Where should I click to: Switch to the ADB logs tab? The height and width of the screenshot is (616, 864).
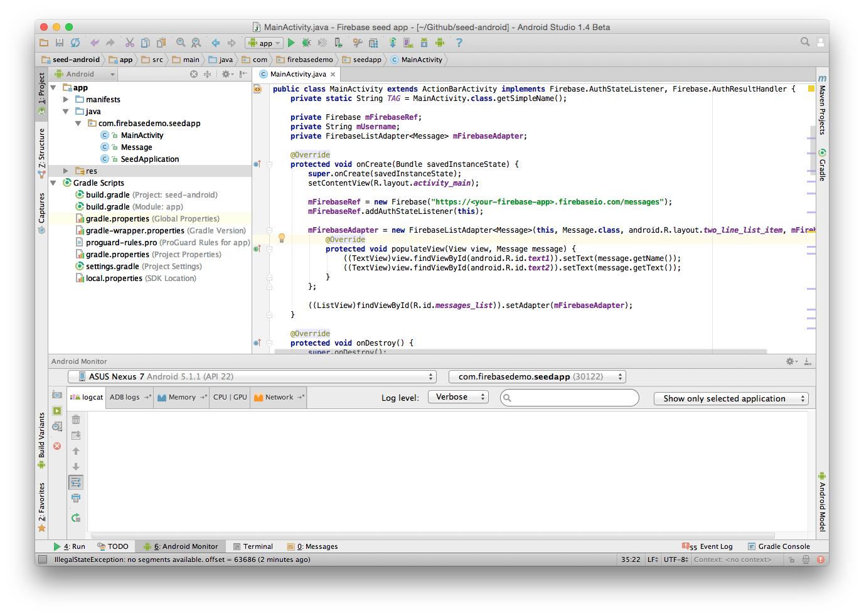[130, 397]
